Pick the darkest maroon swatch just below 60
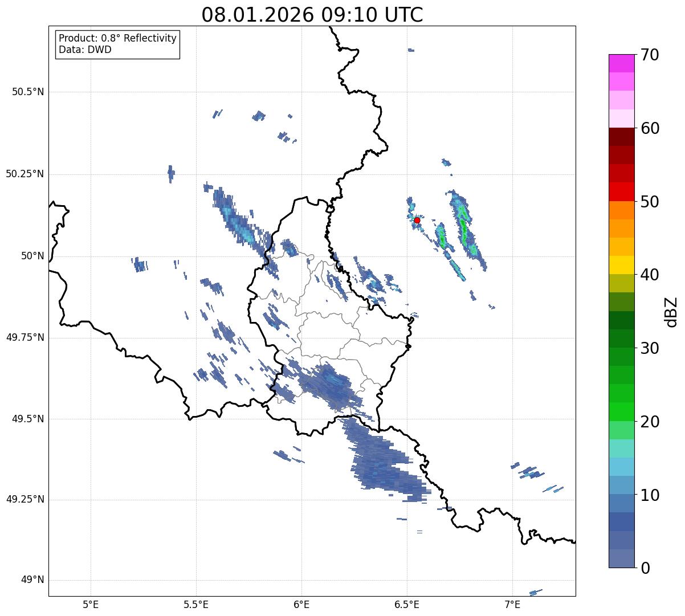The width and height of the screenshot is (685, 616). pyautogui.click(x=621, y=137)
